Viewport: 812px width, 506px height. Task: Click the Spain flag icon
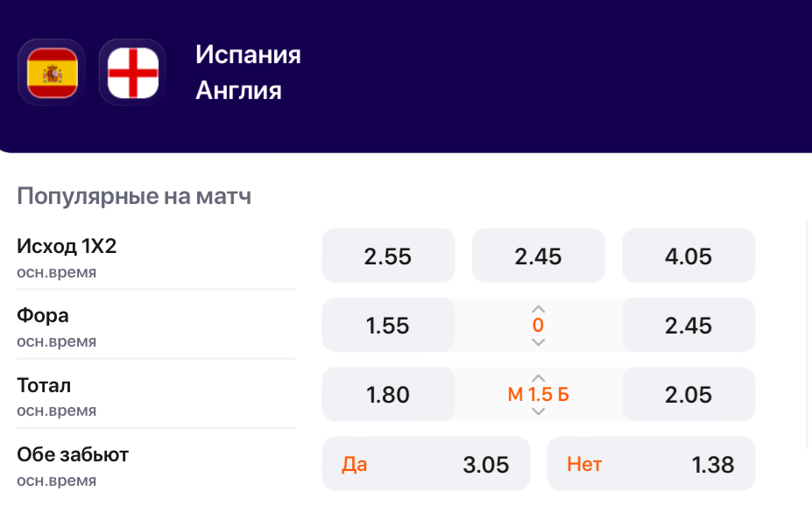point(52,72)
